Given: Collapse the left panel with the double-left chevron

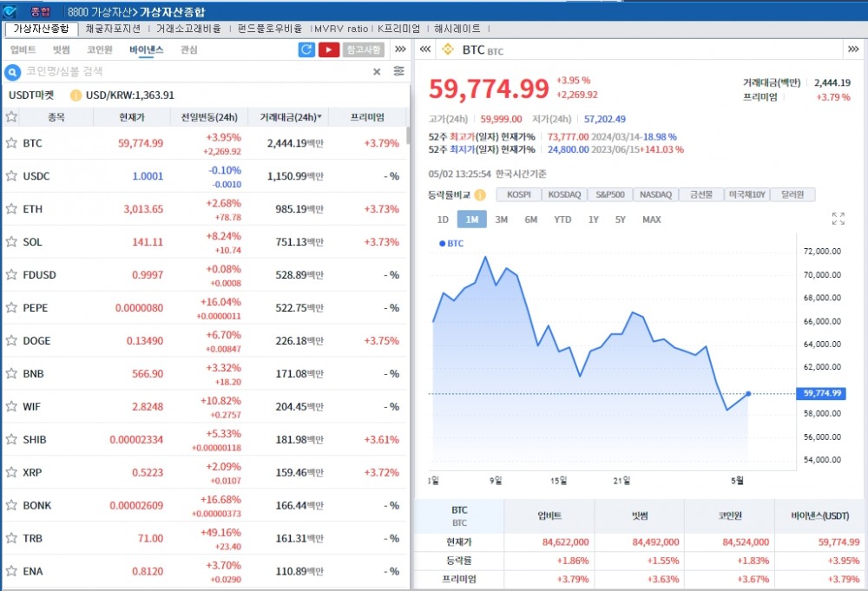Looking at the screenshot, I should [424, 49].
